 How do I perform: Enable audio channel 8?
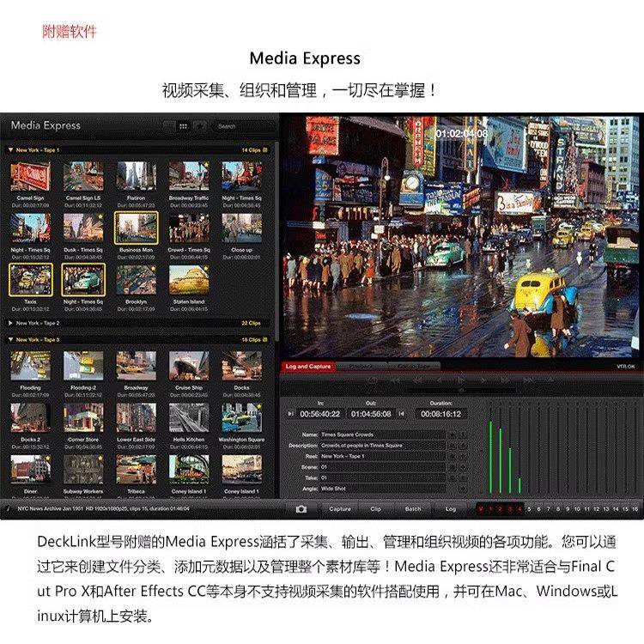tap(558, 509)
